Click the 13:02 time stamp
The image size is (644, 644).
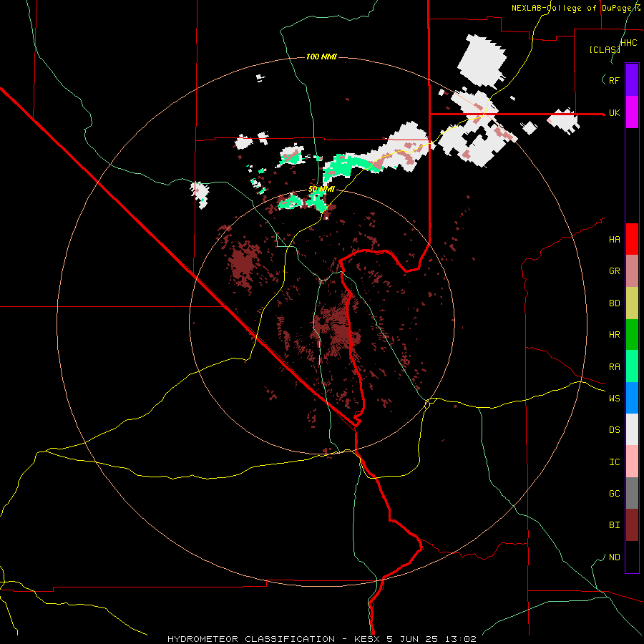[x=460, y=639]
